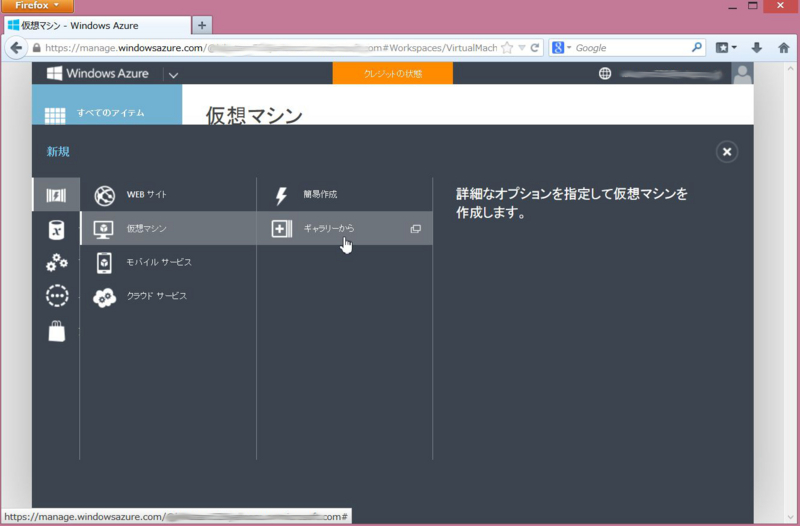Choose search engine via Google icon dropdown
Image resolution: width=800 pixels, height=526 pixels.
(561, 48)
